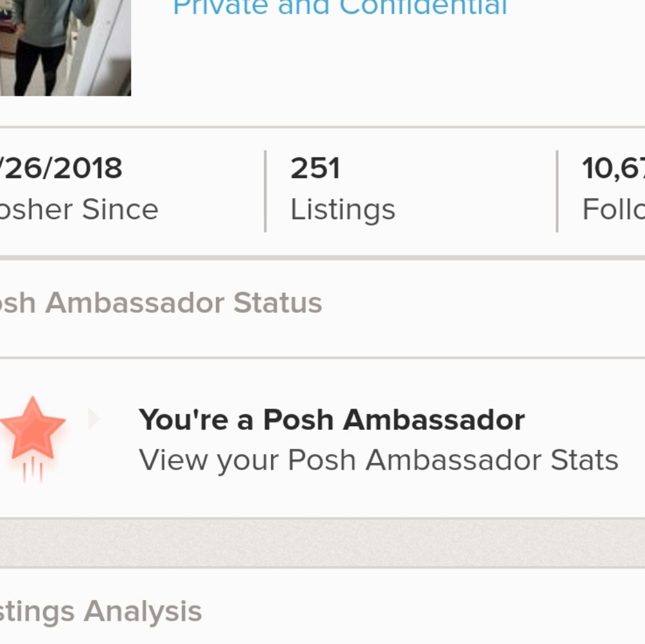Click the divider between Listings and followers
645x644 pixels.
(x=557, y=191)
